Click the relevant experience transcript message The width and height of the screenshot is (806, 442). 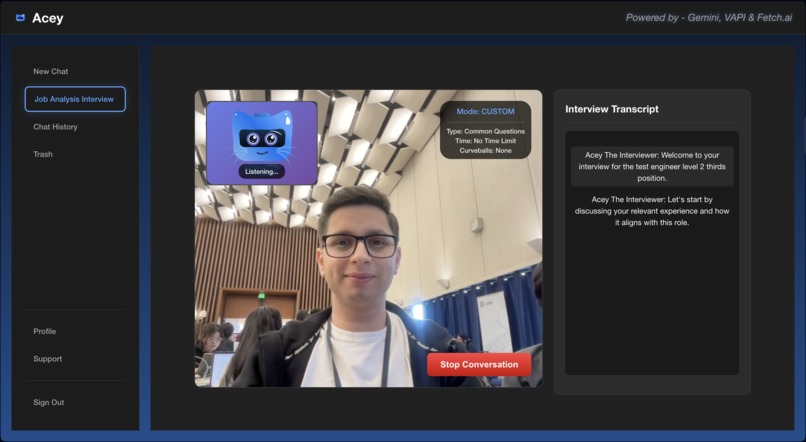(x=652, y=211)
